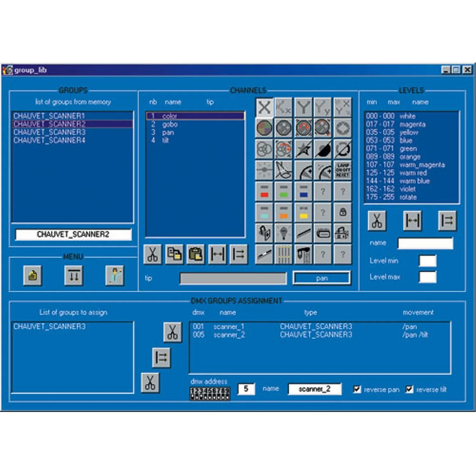The image size is (476, 476).
Task: Copy the selected channel
Action: pos(174,254)
